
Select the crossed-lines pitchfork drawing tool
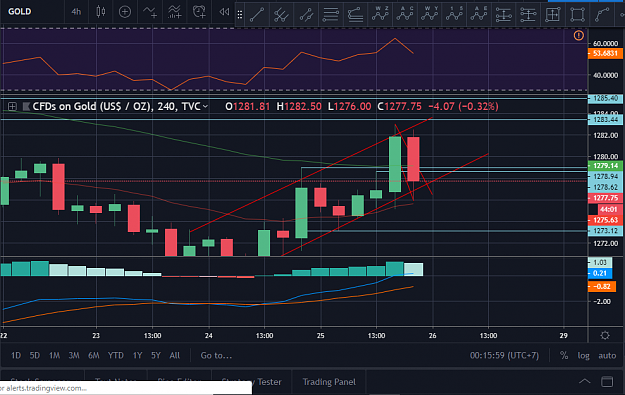[x=281, y=15]
